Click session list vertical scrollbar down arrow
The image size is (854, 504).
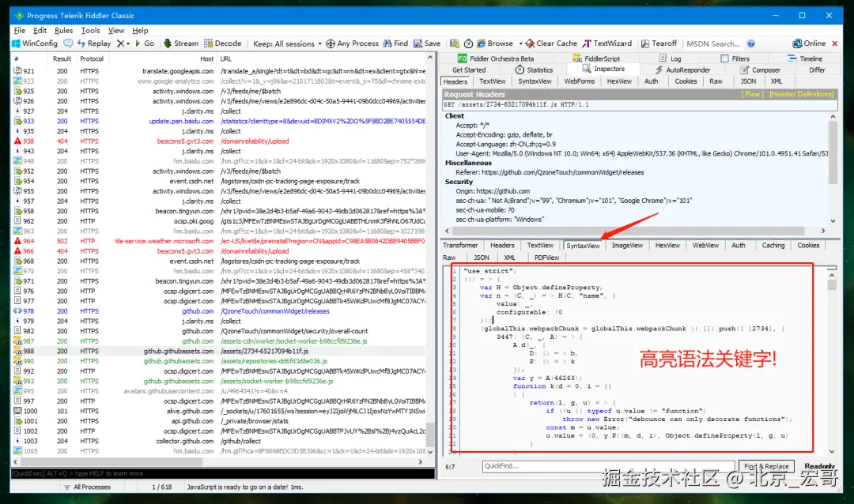coord(430,452)
